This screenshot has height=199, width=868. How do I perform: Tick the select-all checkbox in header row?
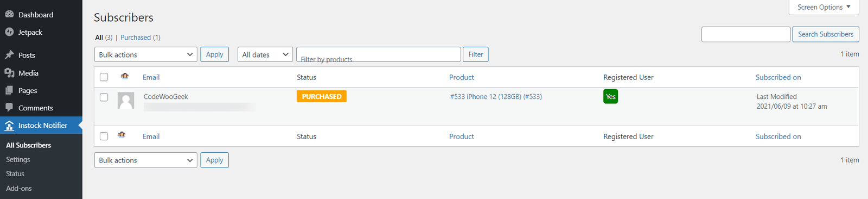104,77
